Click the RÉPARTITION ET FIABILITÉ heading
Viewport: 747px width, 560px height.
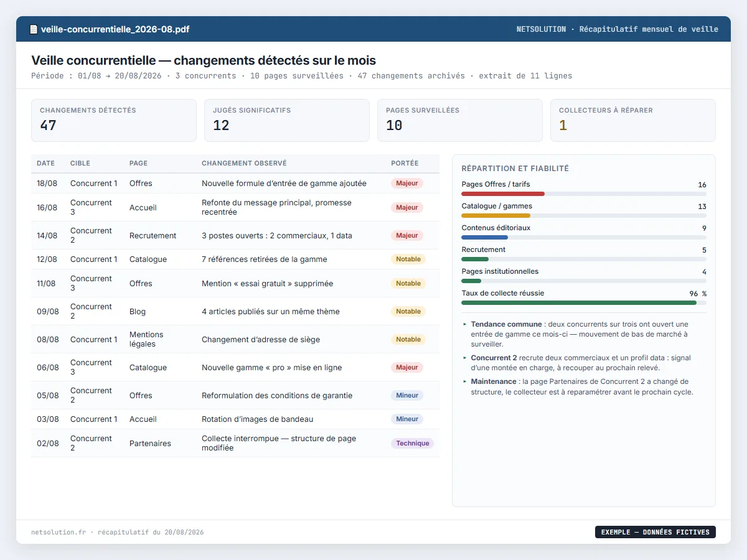pos(515,169)
